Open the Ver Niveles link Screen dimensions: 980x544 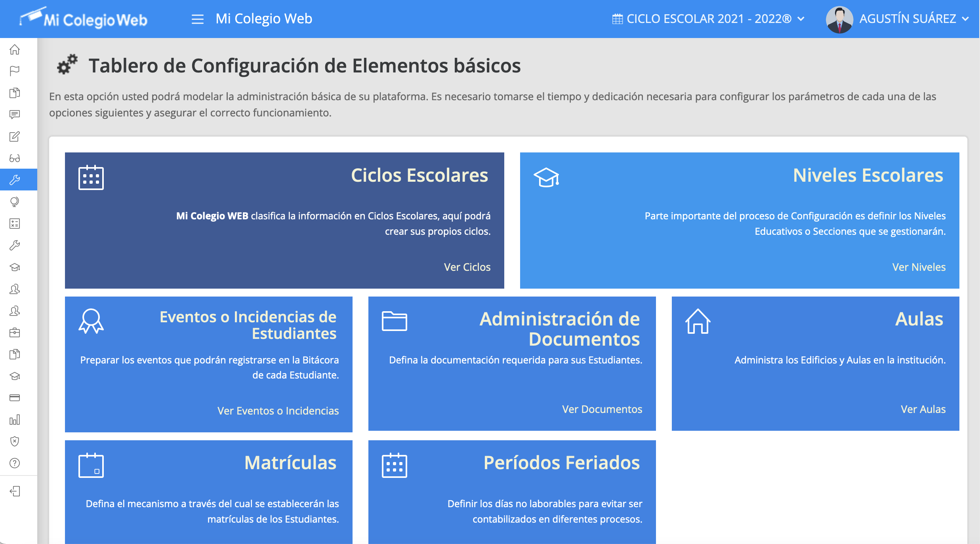pyautogui.click(x=919, y=267)
